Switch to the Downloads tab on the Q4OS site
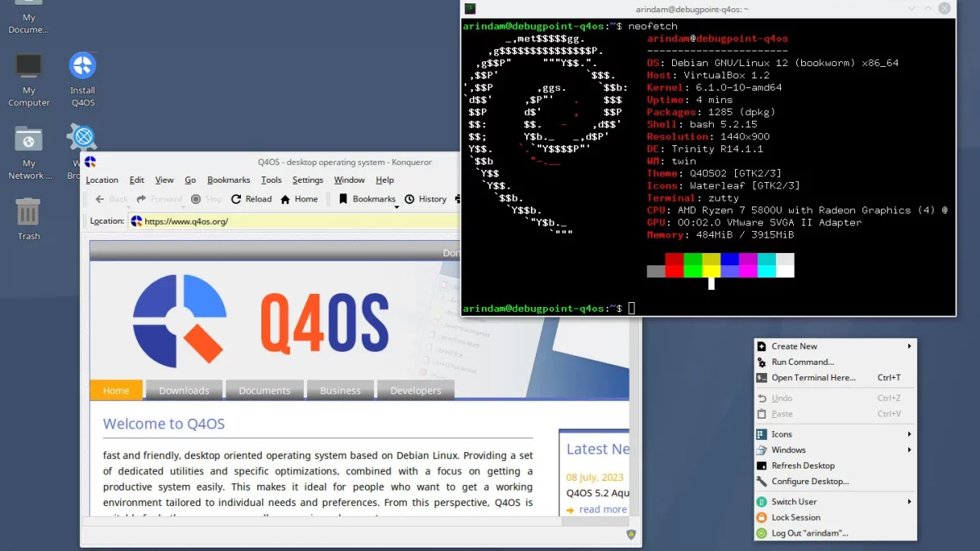 tap(184, 390)
